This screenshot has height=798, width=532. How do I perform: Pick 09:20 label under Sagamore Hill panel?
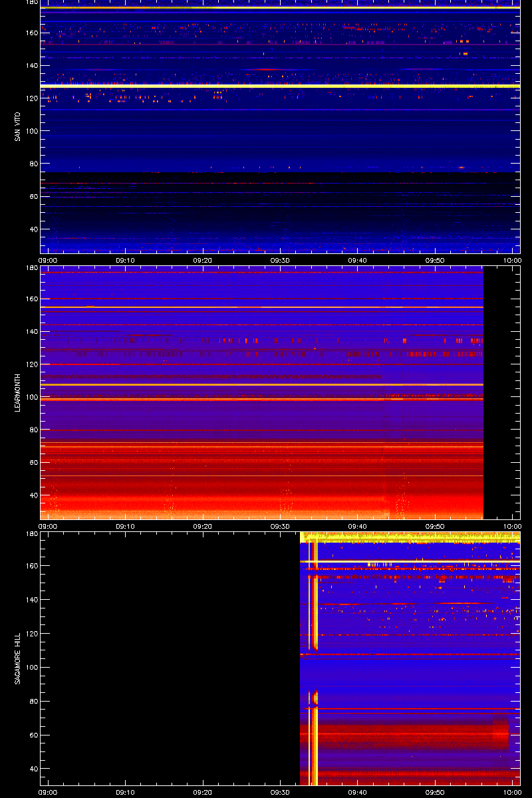(203, 792)
